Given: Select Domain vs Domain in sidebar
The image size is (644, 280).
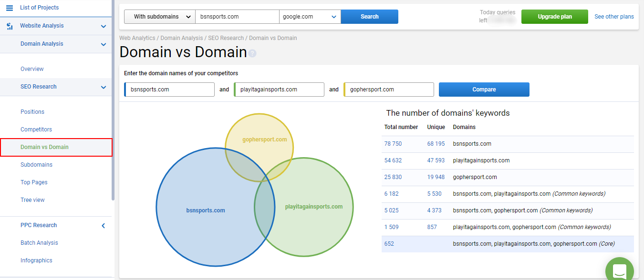Looking at the screenshot, I should (x=44, y=147).
